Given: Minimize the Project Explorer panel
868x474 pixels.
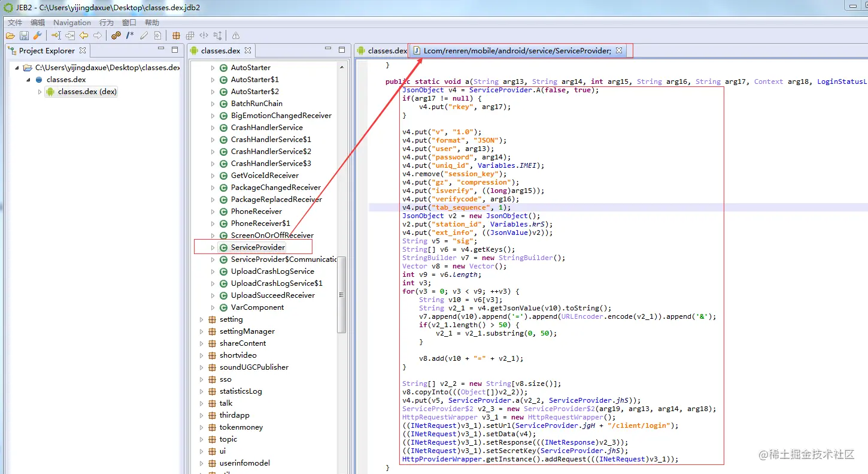Looking at the screenshot, I should tap(162, 49).
